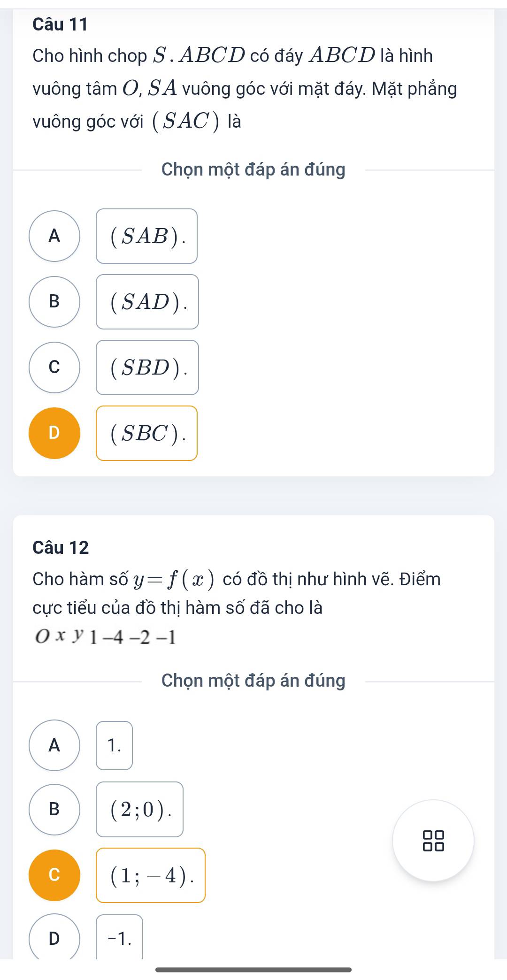Screen dimensions: 507x980
Task: Choose the (SBD) answer box
Action: click(x=147, y=367)
